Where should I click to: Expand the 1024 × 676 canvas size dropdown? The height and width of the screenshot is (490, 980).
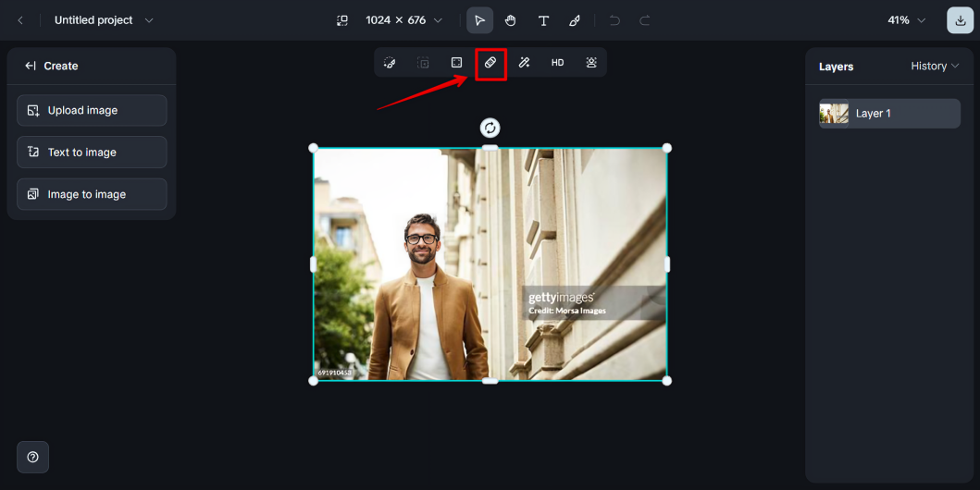pyautogui.click(x=403, y=20)
